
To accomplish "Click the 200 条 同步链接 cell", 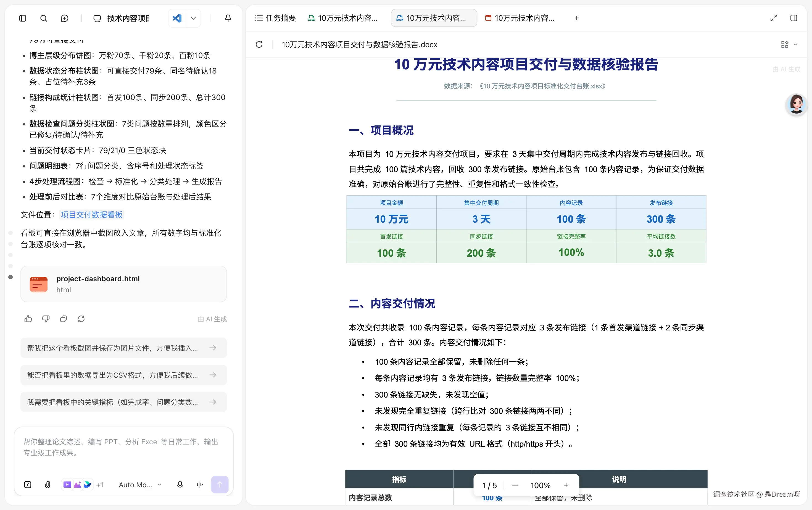I will (x=481, y=253).
